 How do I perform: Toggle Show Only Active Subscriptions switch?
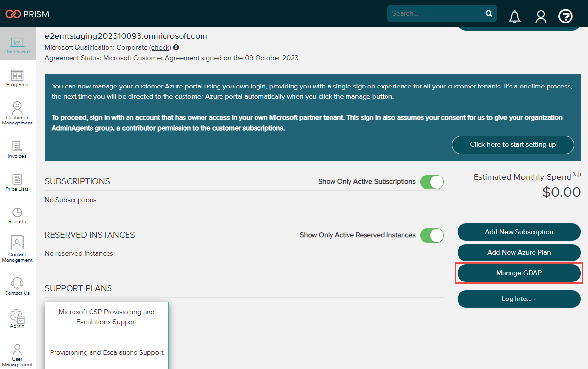point(432,182)
